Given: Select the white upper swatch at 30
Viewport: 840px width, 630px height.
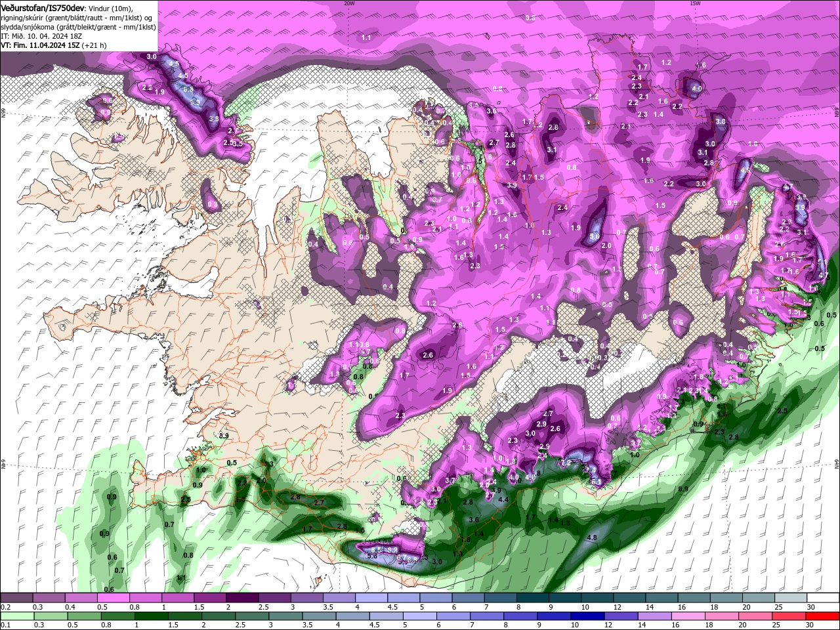Looking at the screenshot, I should [x=822, y=598].
